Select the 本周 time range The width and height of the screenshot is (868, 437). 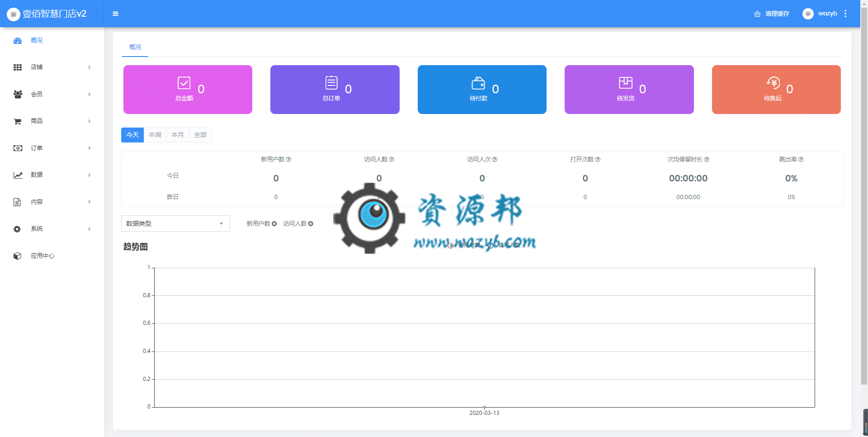[155, 135]
